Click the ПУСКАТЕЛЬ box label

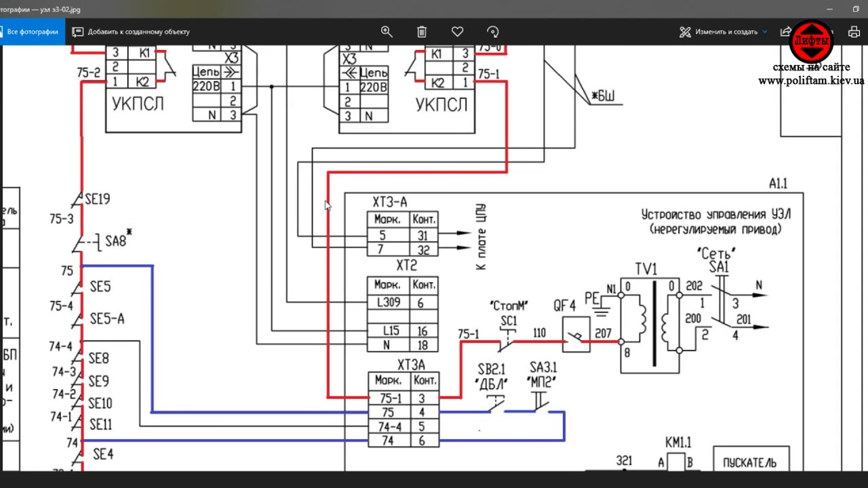pyautogui.click(x=750, y=463)
